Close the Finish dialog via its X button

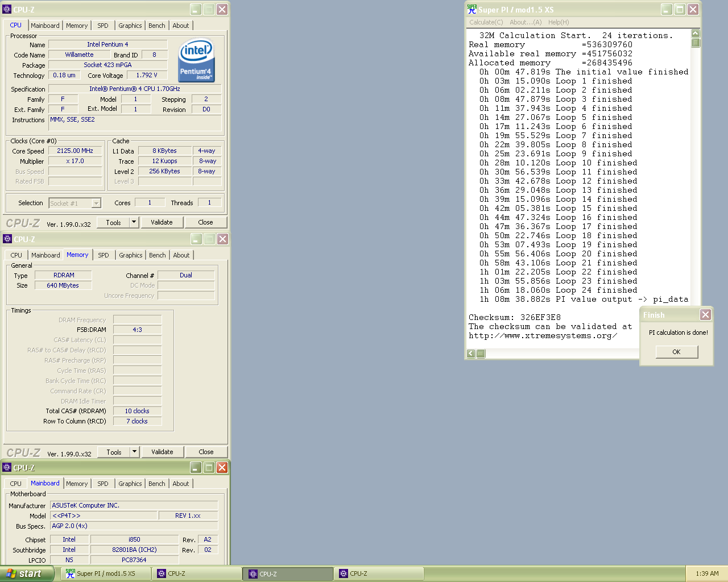click(705, 314)
